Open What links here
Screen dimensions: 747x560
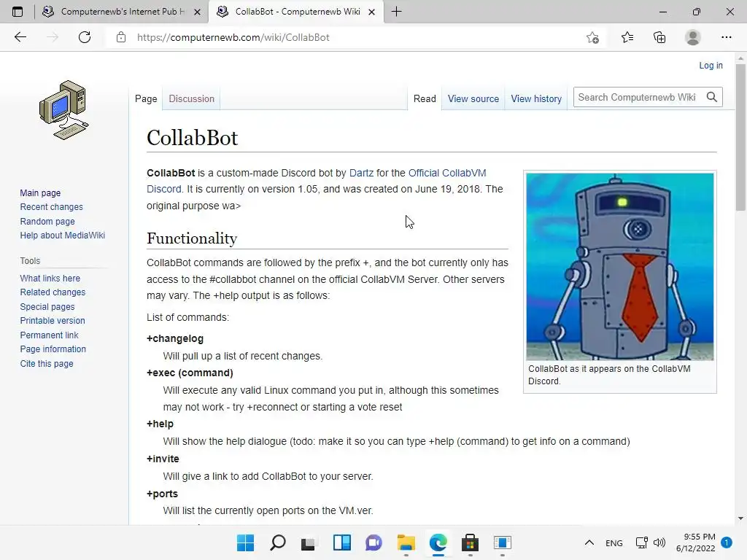pos(50,278)
